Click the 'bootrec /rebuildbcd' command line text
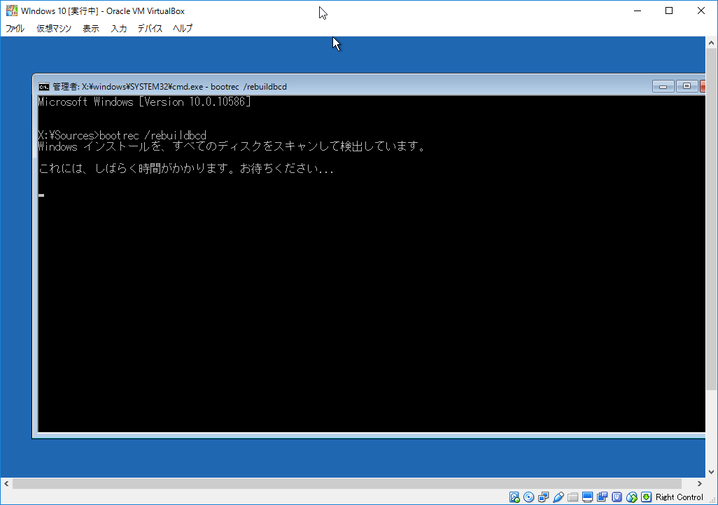This screenshot has width=718, height=505. point(153,135)
